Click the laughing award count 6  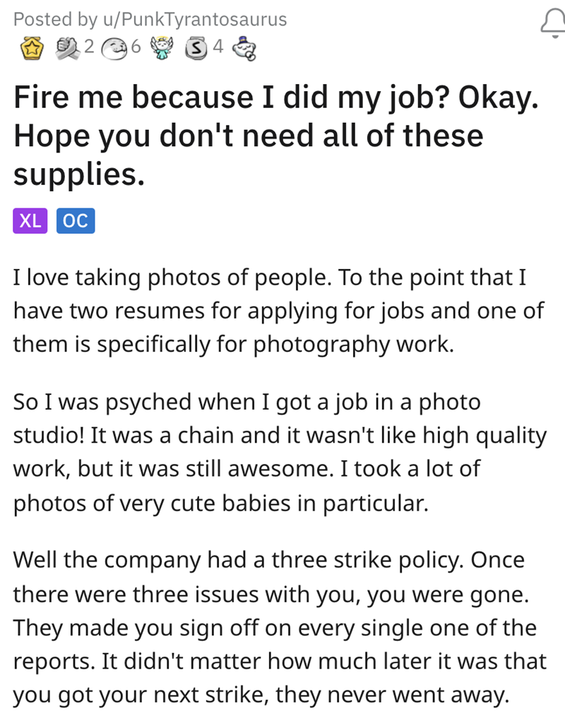point(136,47)
